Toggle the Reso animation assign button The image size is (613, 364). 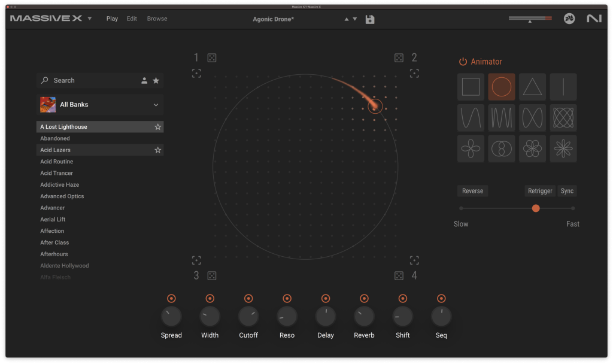coord(287,298)
